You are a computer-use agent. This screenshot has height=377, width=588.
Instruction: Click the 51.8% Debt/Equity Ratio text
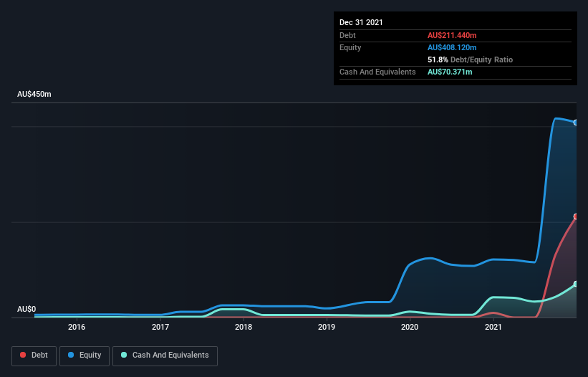click(470, 59)
